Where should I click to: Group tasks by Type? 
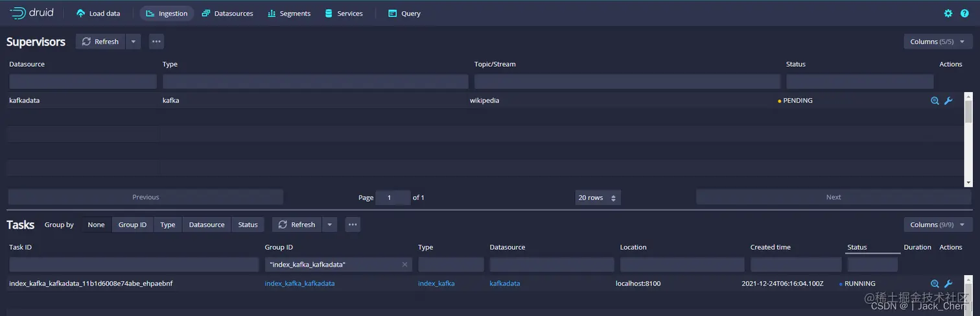[x=168, y=225]
